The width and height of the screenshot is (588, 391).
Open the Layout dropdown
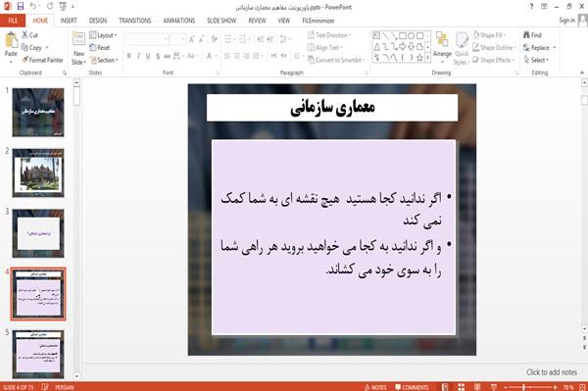click(x=103, y=35)
